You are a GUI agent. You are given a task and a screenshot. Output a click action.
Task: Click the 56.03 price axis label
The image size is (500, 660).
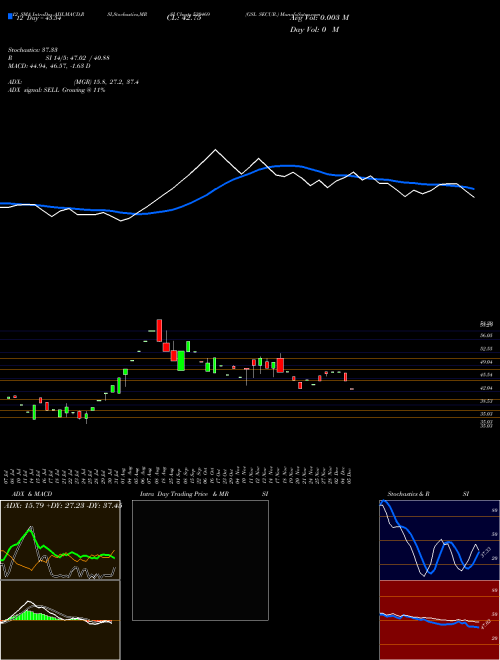click(x=486, y=335)
